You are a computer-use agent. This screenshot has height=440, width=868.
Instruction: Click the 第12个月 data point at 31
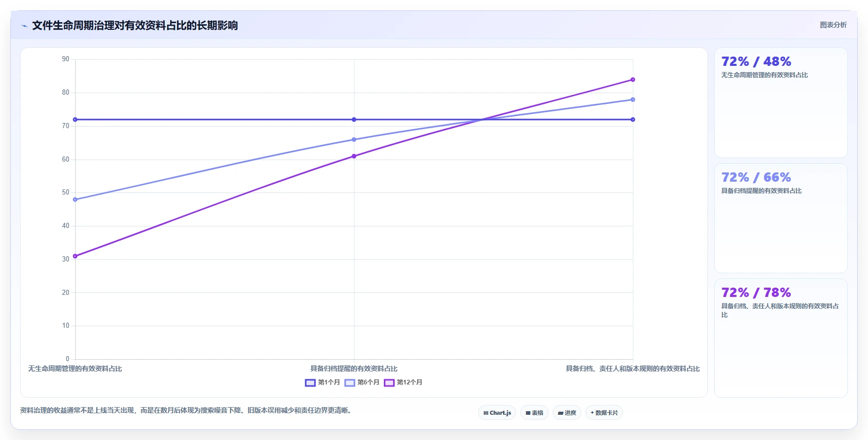point(75,256)
